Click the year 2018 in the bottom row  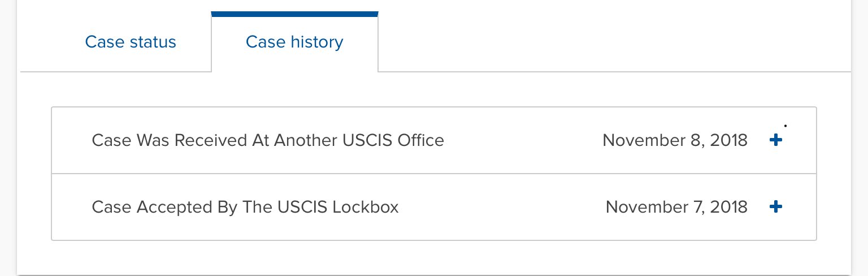point(728,207)
